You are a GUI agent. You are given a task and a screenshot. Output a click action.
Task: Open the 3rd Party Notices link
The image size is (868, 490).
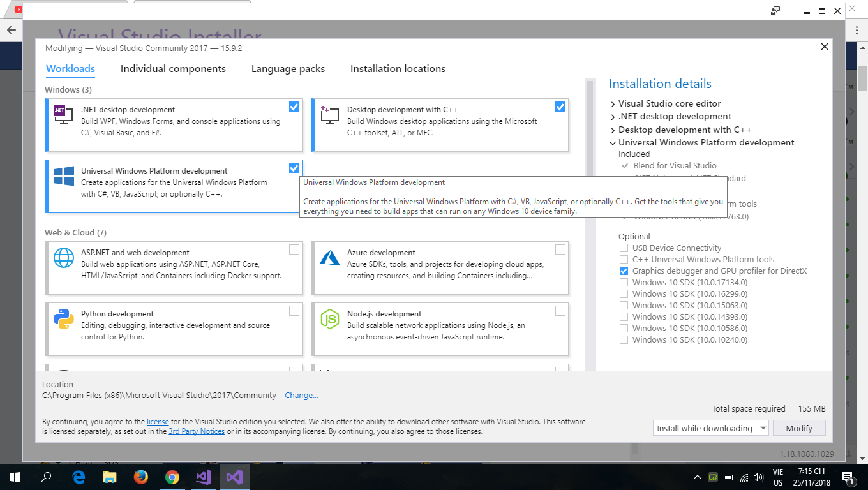tap(196, 431)
